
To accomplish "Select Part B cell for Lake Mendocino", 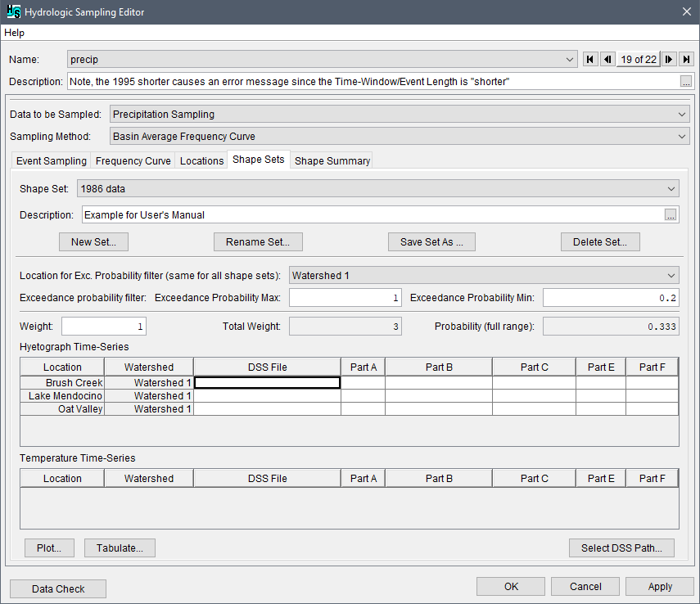I will tap(439, 396).
